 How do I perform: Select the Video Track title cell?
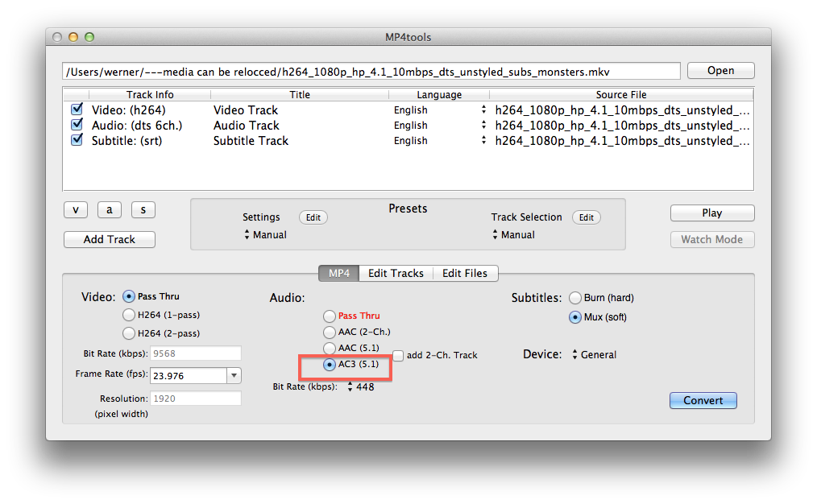coord(246,109)
